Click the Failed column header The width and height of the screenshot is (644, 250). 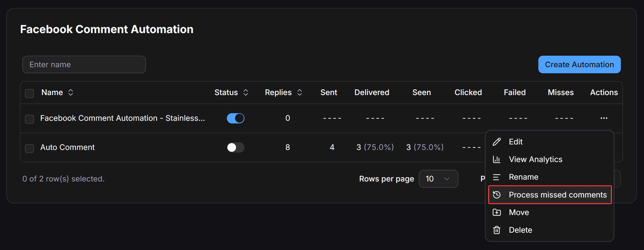pyautogui.click(x=515, y=92)
